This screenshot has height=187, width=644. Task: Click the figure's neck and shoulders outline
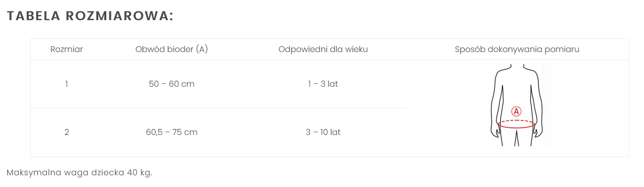[516, 71]
